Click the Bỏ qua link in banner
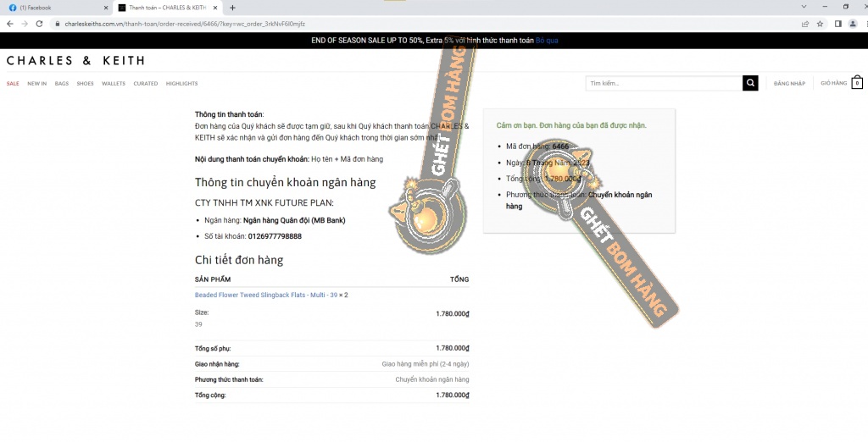This screenshot has width=868, height=442. click(547, 41)
